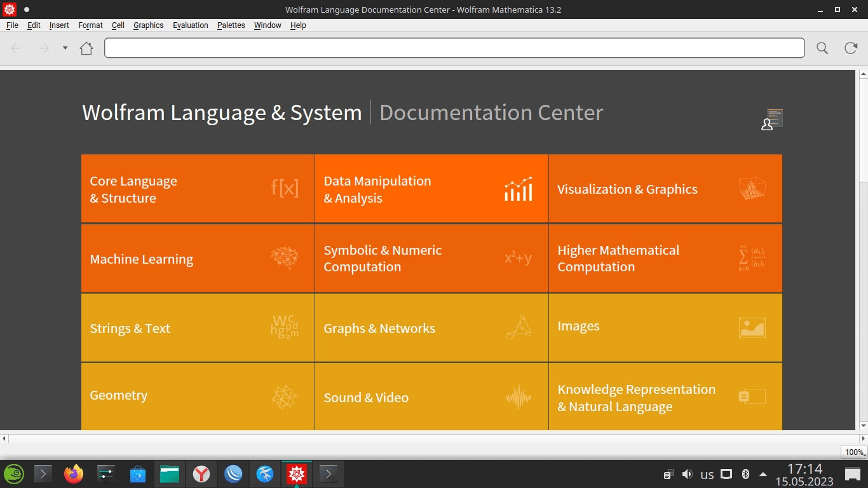Open Symbolic & Numeric Computation section

click(x=431, y=259)
